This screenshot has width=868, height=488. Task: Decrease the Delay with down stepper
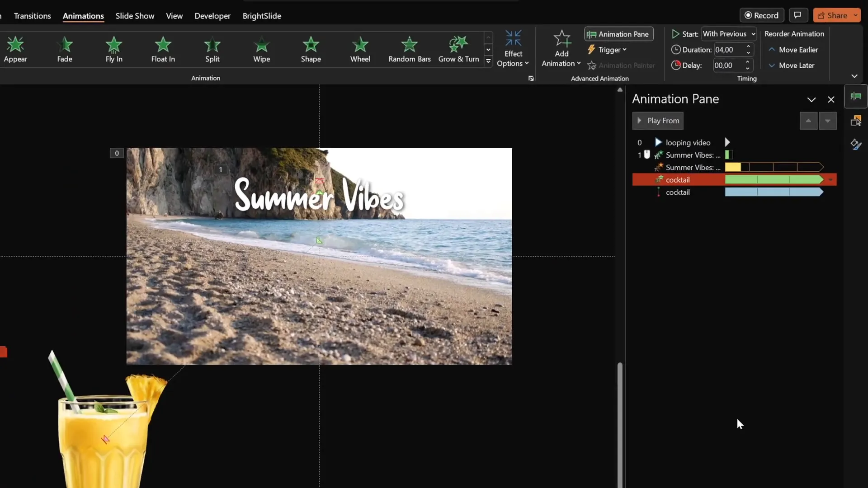click(748, 69)
